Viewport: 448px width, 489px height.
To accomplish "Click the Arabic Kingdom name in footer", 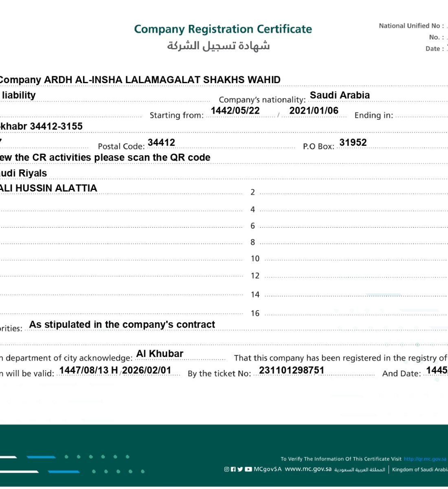I will click(360, 469).
